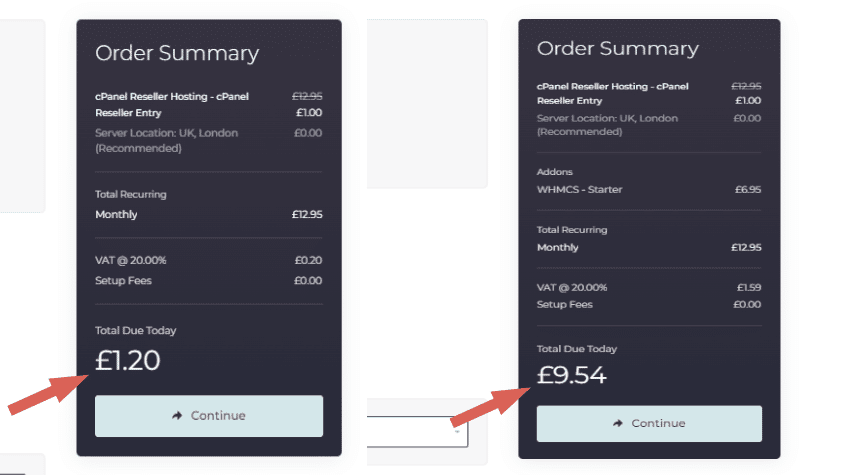The image size is (846, 475).
Task: Click the Order Summary heading above the £1.20 total
Action: [x=177, y=53]
